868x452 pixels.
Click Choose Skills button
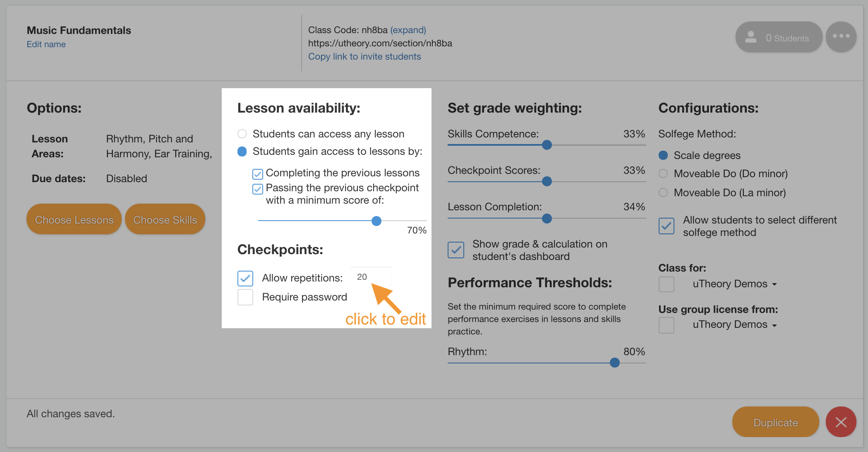(x=165, y=219)
